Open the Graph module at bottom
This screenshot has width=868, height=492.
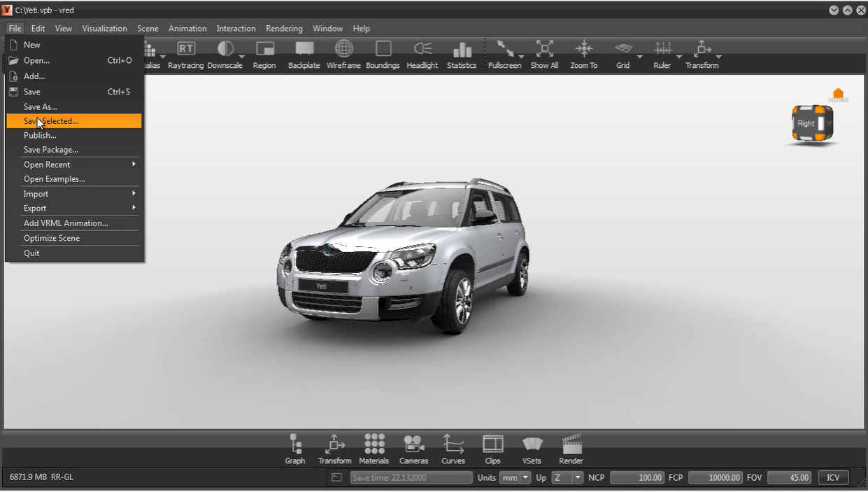[295, 449]
